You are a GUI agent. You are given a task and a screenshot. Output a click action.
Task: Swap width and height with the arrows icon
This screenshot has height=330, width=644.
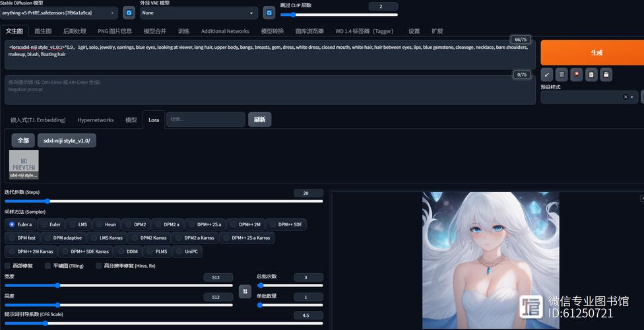point(245,291)
